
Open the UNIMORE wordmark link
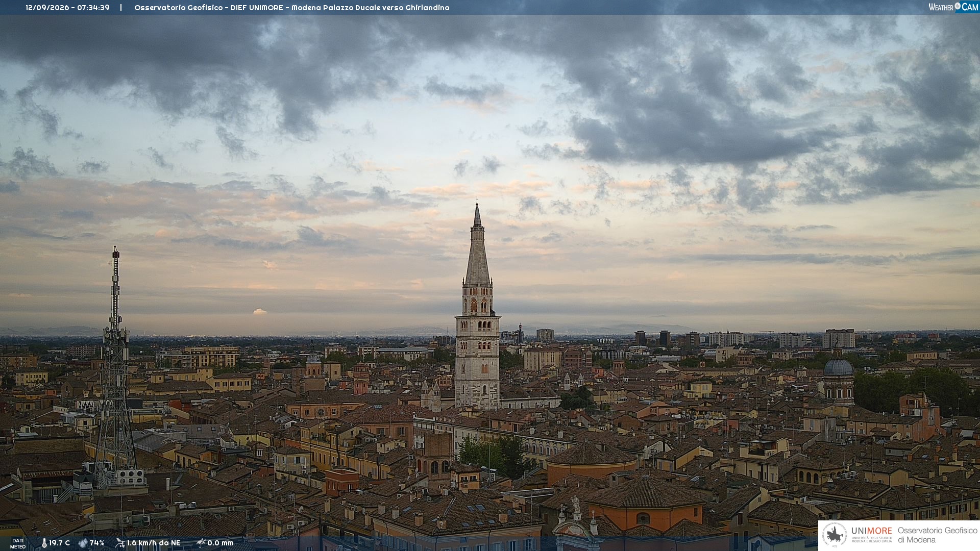tap(871, 531)
